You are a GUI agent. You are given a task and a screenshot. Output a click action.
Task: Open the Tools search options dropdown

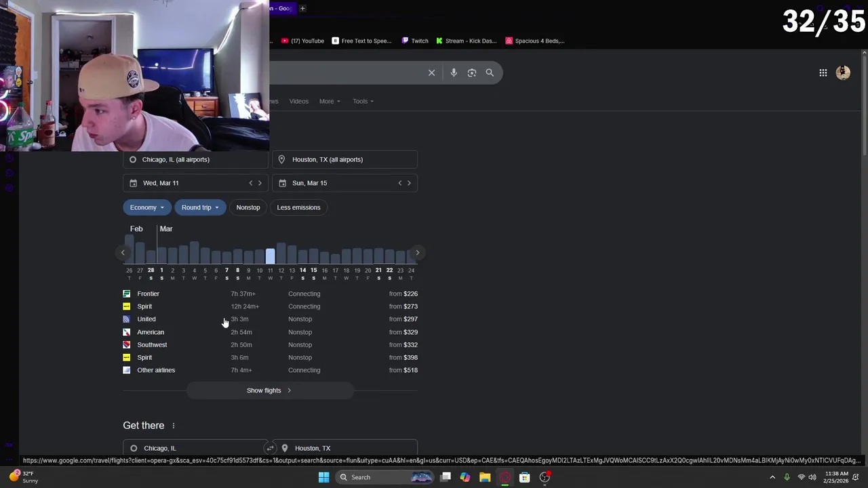(363, 101)
